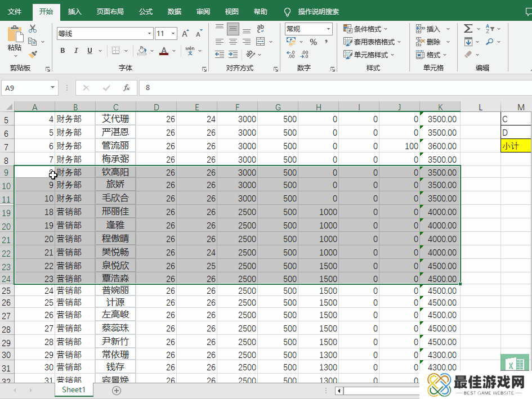Click the wrap text icon

click(x=261, y=29)
